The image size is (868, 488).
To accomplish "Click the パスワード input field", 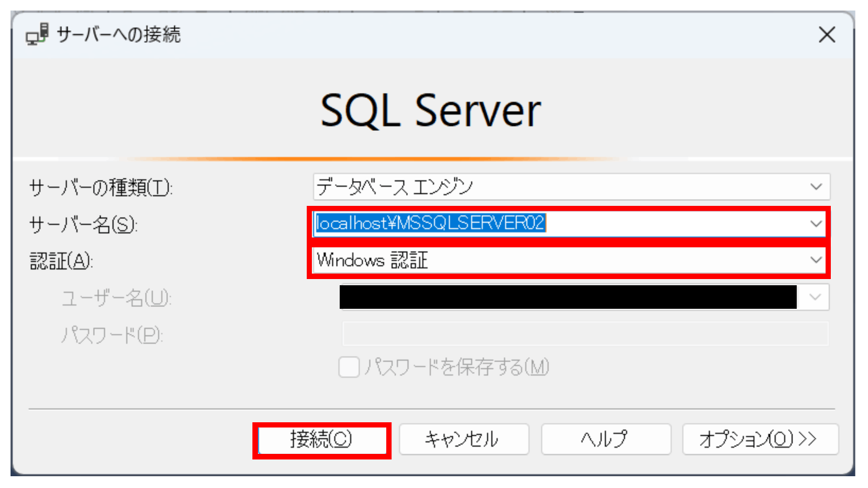I will pyautogui.click(x=585, y=334).
